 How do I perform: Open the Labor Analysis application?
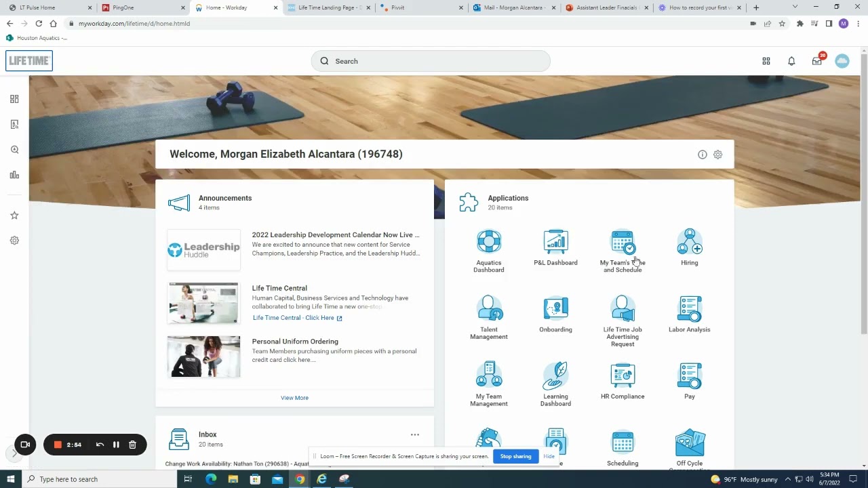click(x=689, y=314)
